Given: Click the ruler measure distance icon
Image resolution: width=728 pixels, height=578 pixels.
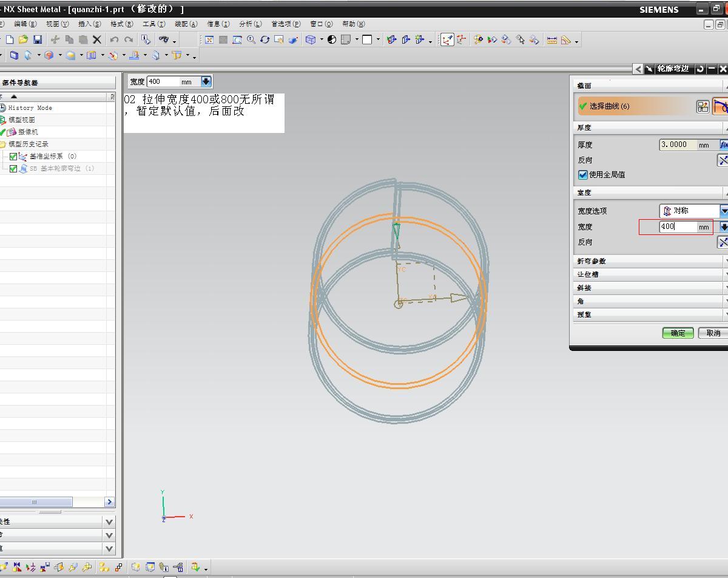Looking at the screenshot, I should coord(552,39).
